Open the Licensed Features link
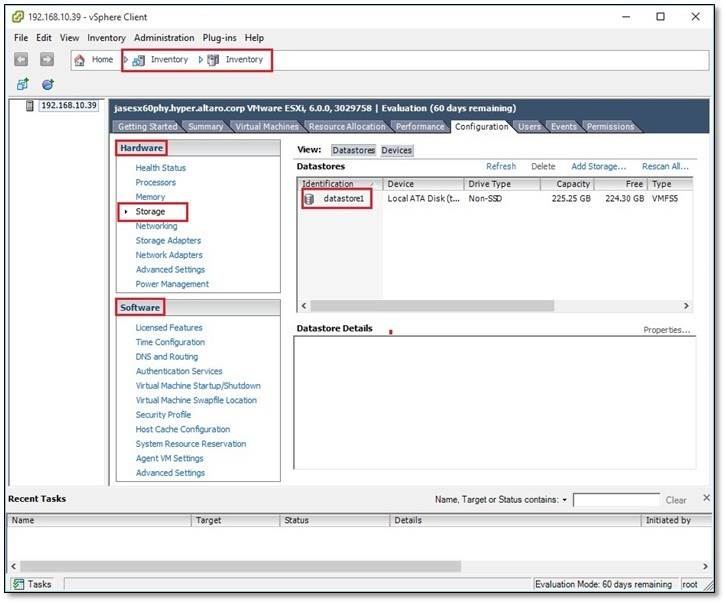Viewport: 726px width, 604px height. (x=169, y=328)
